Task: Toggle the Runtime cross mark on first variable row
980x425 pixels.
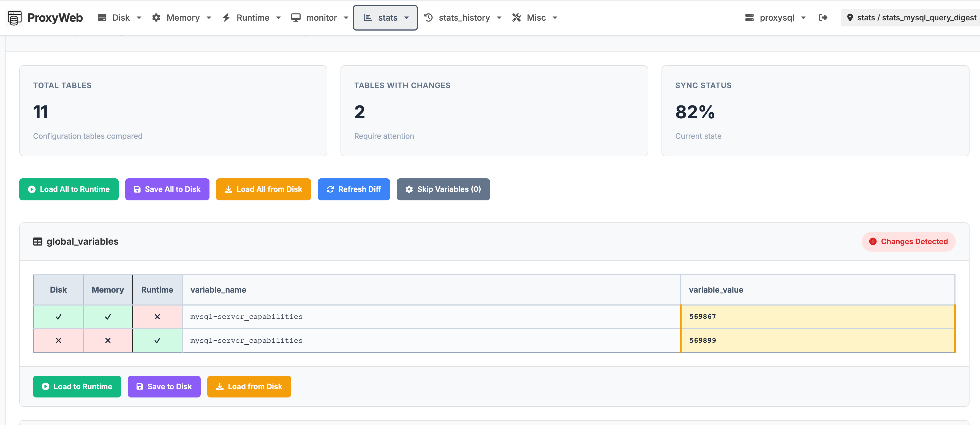Action: (x=157, y=316)
